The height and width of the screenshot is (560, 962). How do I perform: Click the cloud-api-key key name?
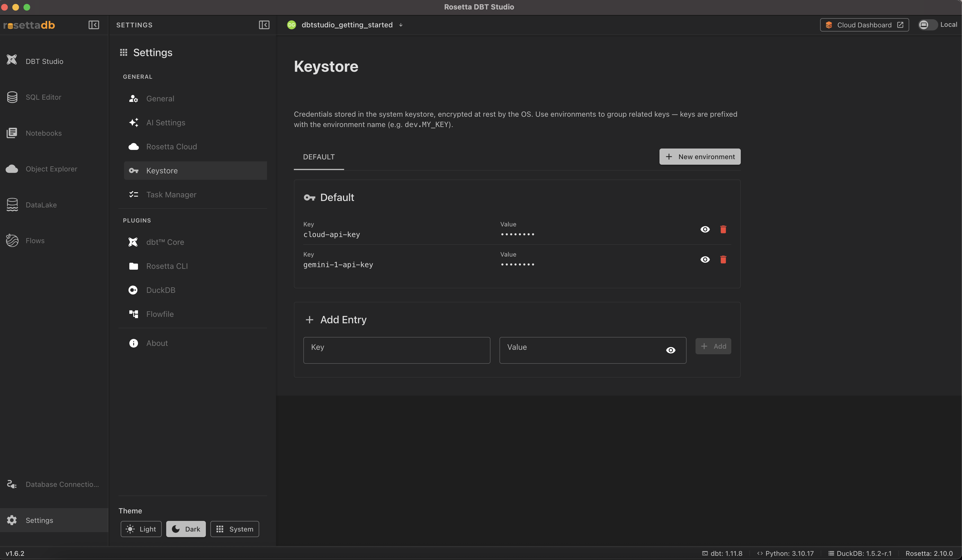click(331, 234)
